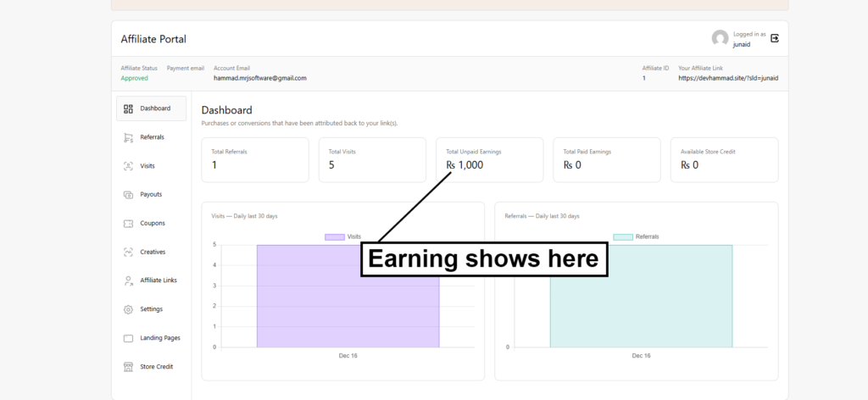Click the Payouts icon in sidebar
This screenshot has width=868, height=400.
click(128, 195)
